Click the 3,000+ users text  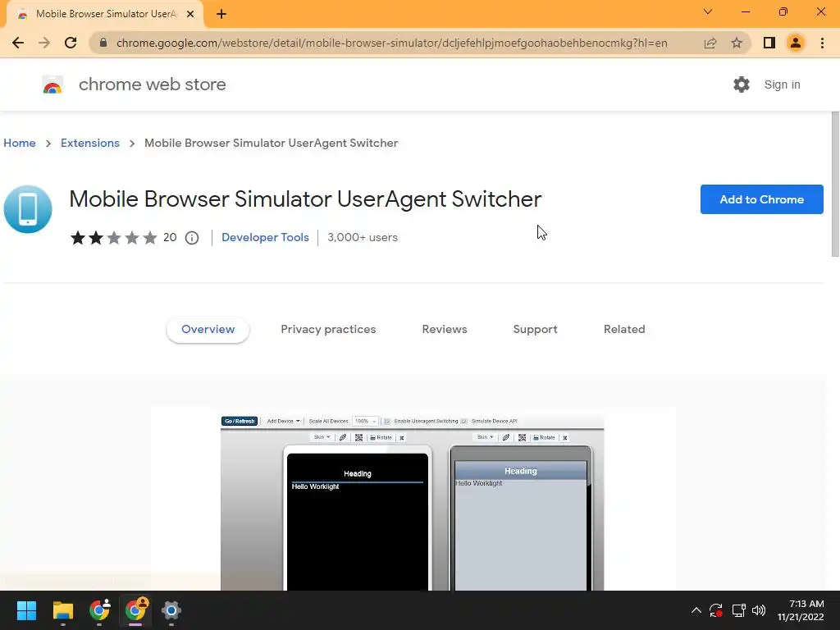click(x=363, y=237)
